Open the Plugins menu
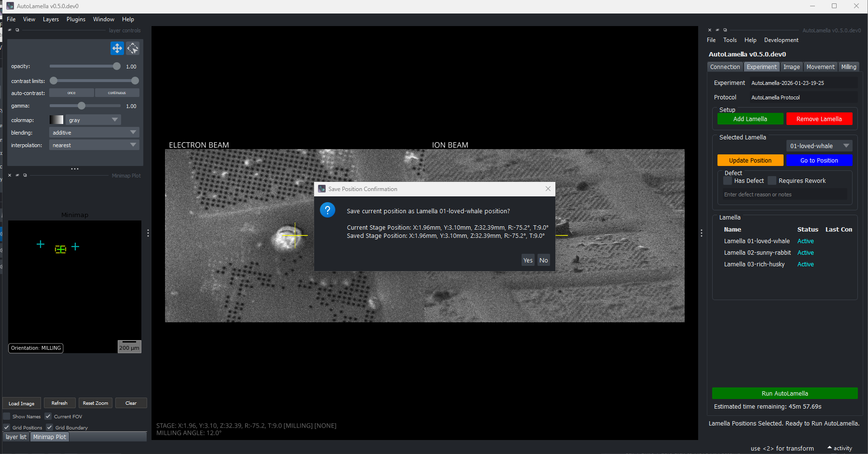The image size is (868, 454). [x=76, y=19]
